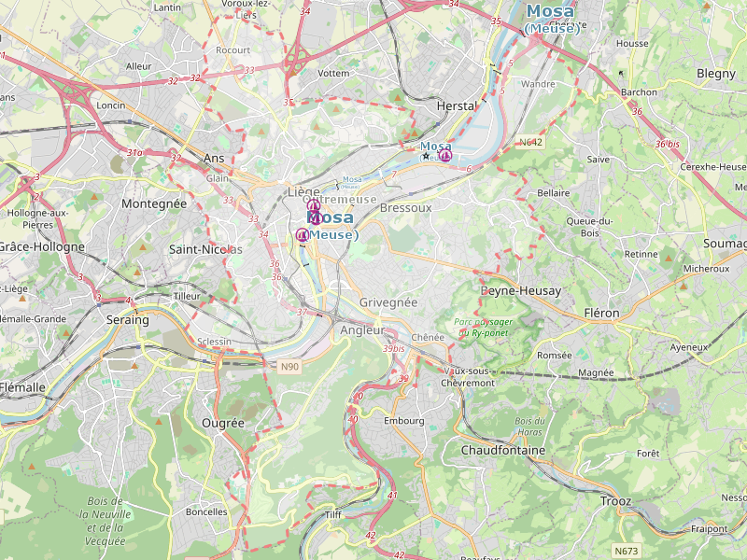Click the Trooz label
The width and height of the screenshot is (747, 560).
pos(615,501)
